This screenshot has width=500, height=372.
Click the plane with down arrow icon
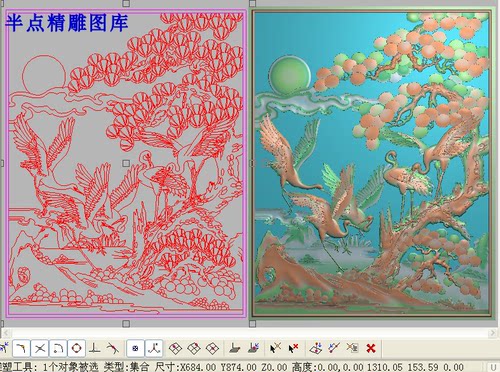point(315,349)
